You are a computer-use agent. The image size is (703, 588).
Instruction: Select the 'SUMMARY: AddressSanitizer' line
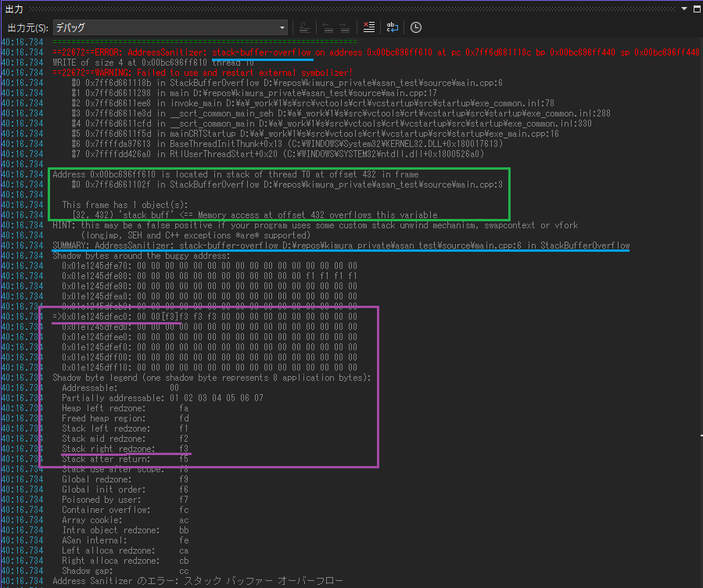pos(341,246)
